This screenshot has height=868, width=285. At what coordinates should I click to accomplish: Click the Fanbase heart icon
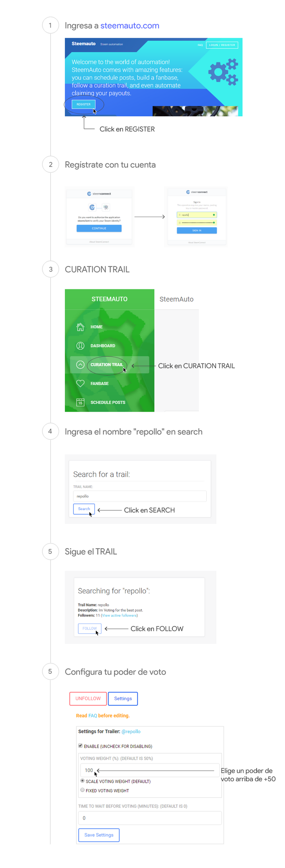[81, 383]
